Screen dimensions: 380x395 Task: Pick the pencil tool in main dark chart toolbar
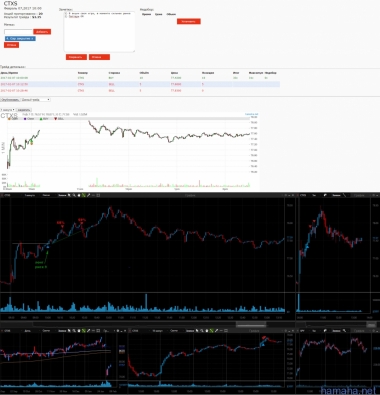(x=89, y=195)
